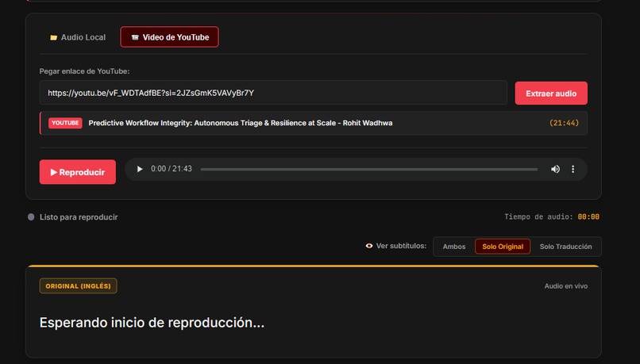This screenshot has width=640, height=364.
Task: Click the Pegar enlace de YouTube label
Action: (x=84, y=71)
